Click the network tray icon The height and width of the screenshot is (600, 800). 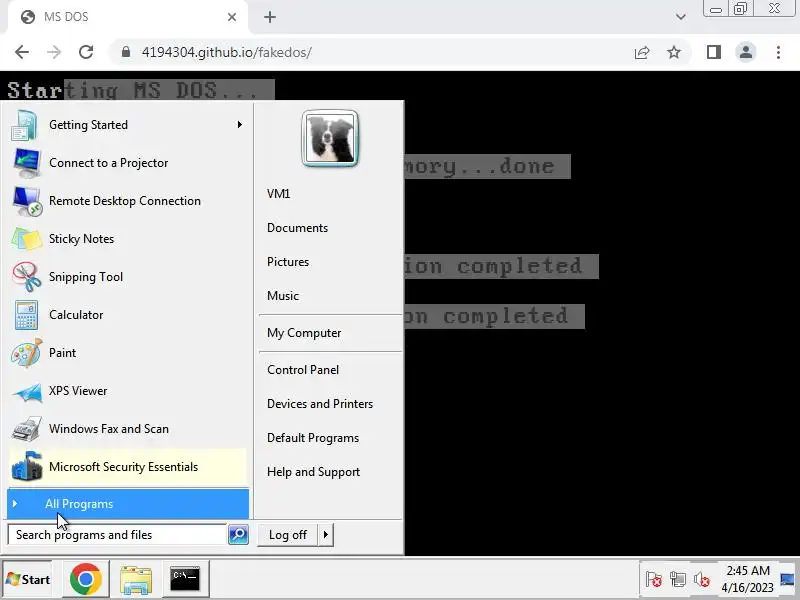coord(678,579)
